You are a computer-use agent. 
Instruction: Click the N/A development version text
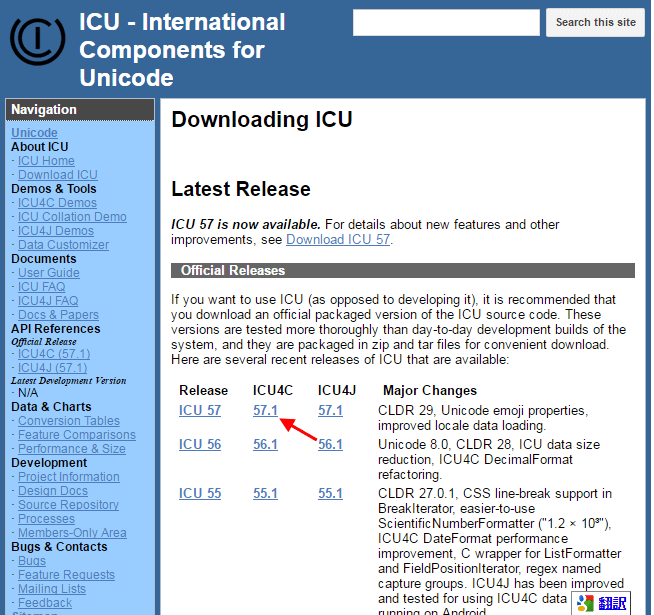28,393
